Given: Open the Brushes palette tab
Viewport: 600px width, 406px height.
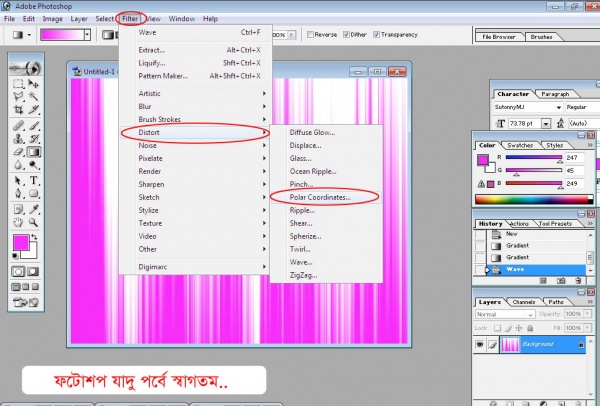Looking at the screenshot, I should click(541, 37).
